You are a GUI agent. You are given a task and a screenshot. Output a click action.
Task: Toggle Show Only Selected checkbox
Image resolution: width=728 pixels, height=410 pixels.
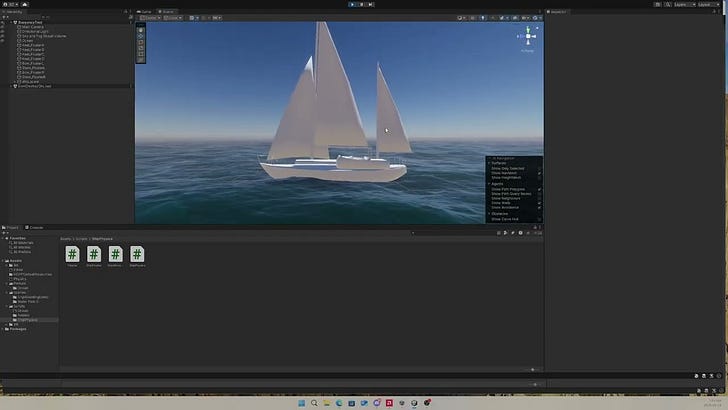[540, 168]
